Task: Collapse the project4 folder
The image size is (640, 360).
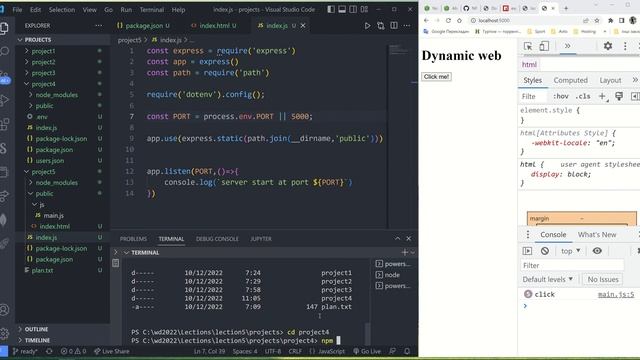Action: (x=43, y=84)
